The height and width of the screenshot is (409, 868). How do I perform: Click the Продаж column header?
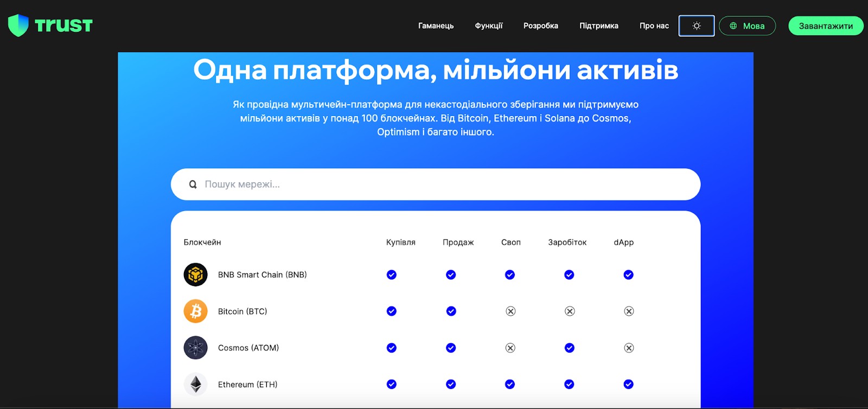tap(458, 242)
